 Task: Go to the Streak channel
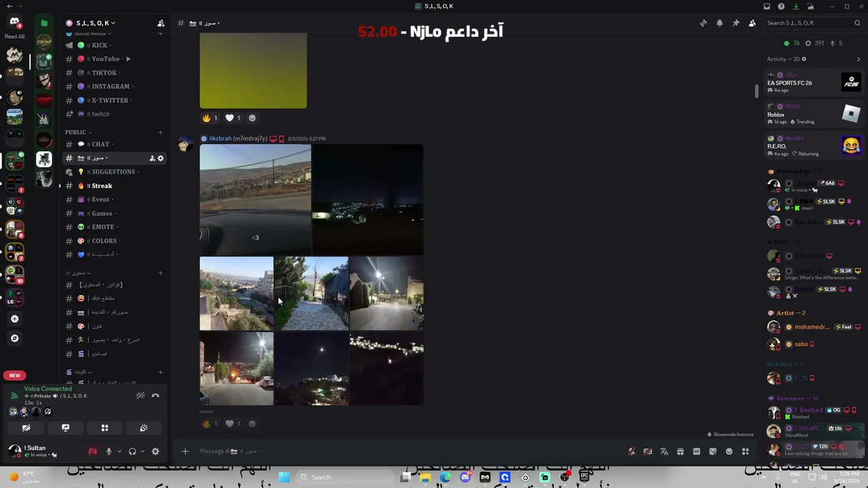click(x=114, y=186)
